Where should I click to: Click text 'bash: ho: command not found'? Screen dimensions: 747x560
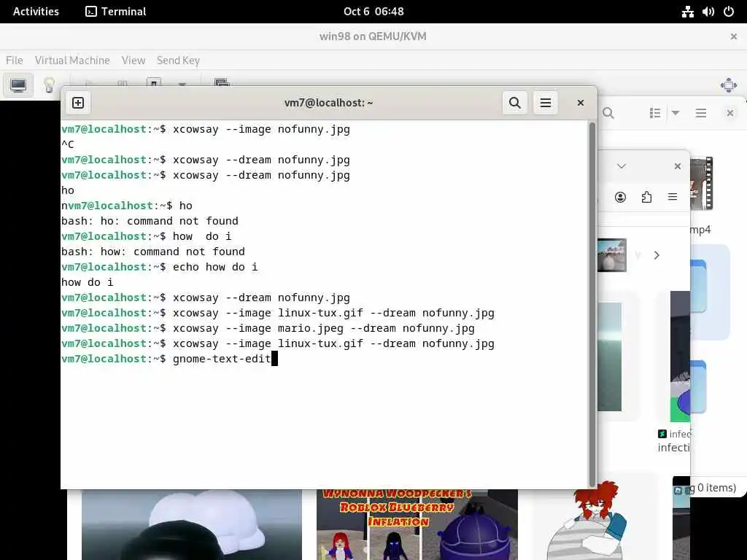pos(150,221)
